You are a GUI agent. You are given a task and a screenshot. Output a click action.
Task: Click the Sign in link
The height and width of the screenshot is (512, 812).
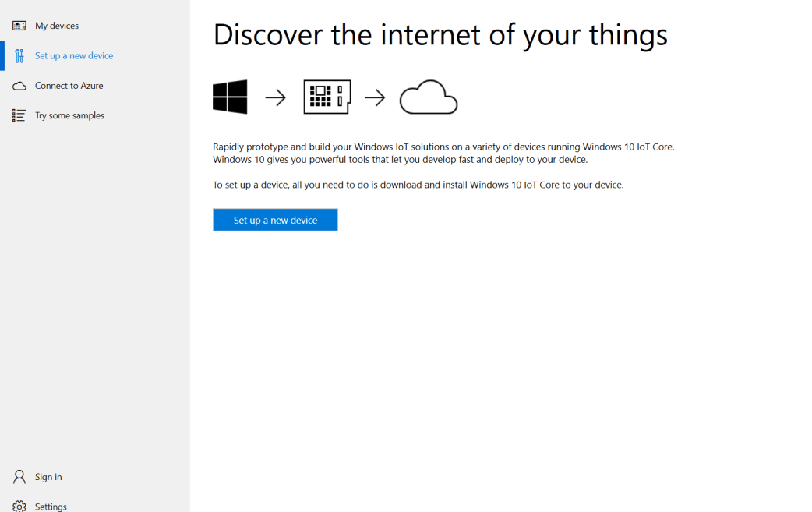click(48, 476)
